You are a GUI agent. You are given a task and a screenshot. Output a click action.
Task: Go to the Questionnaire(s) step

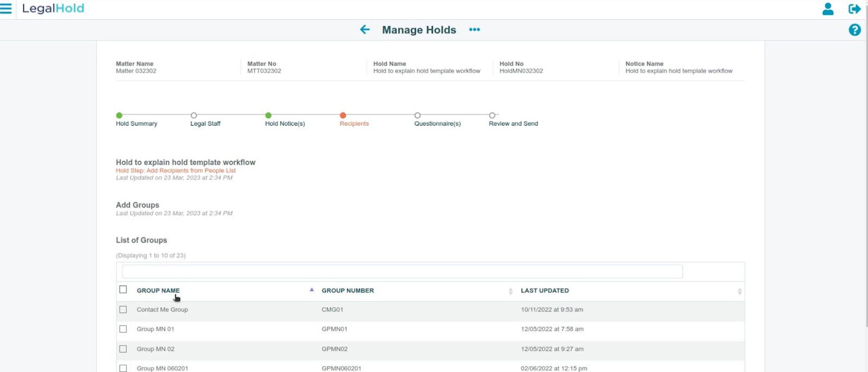437,124
